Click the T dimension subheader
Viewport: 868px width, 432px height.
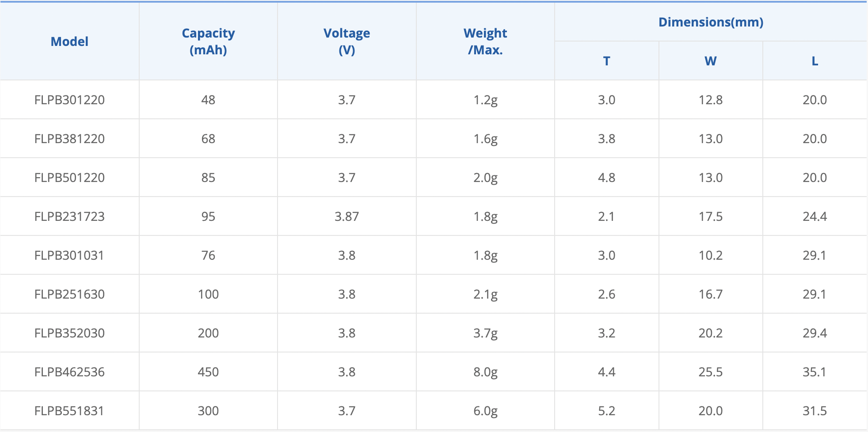[x=606, y=61]
